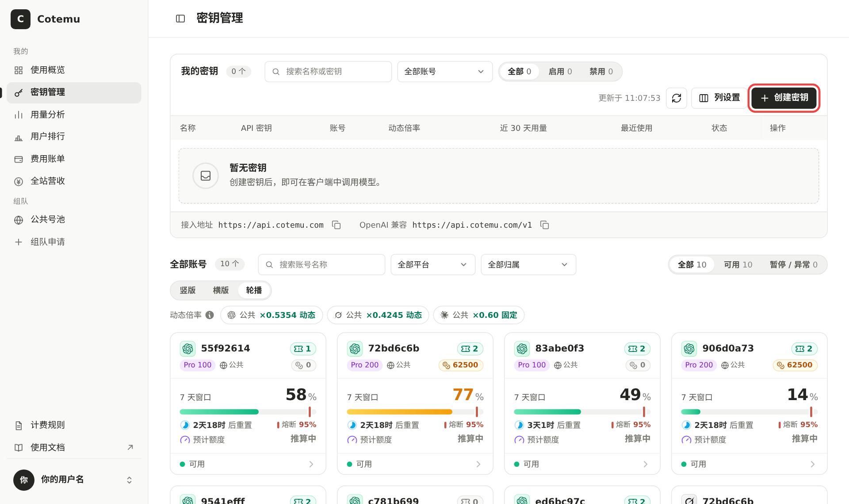This screenshot has width=849, height=504.
Task: Click the 列设置 button
Action: pos(719,98)
